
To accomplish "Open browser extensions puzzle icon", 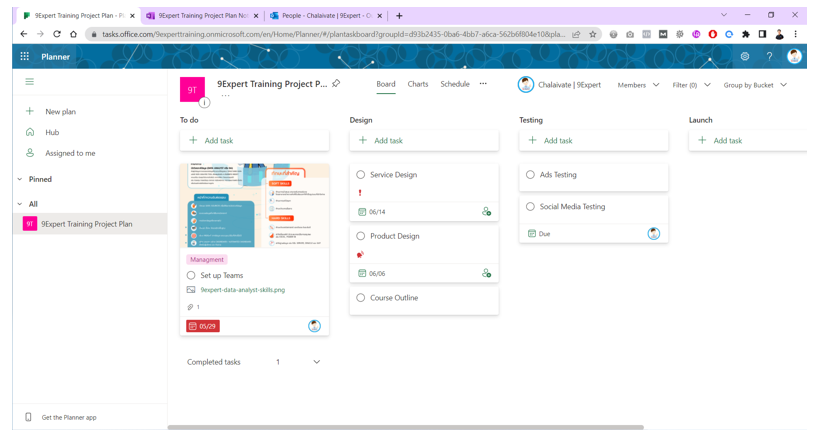I will pos(746,34).
